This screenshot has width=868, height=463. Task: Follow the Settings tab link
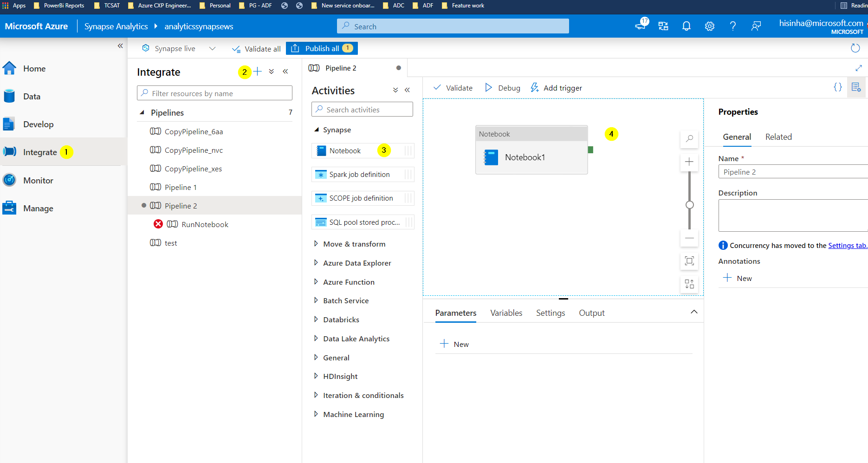848,246
